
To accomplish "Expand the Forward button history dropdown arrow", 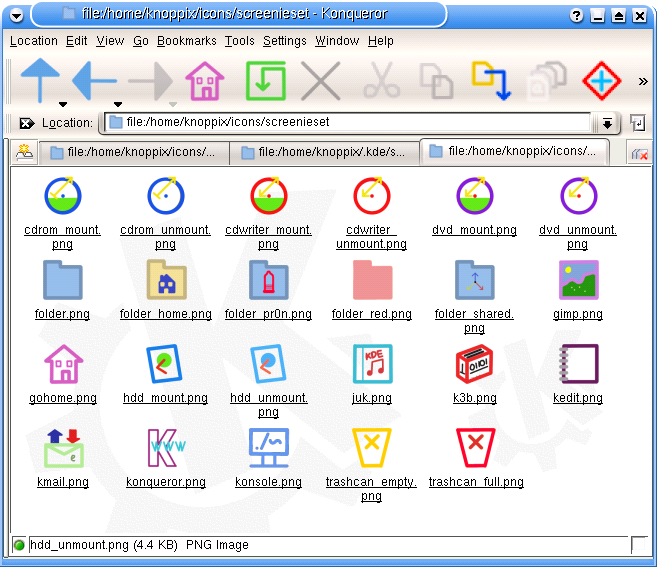I will [x=173, y=104].
